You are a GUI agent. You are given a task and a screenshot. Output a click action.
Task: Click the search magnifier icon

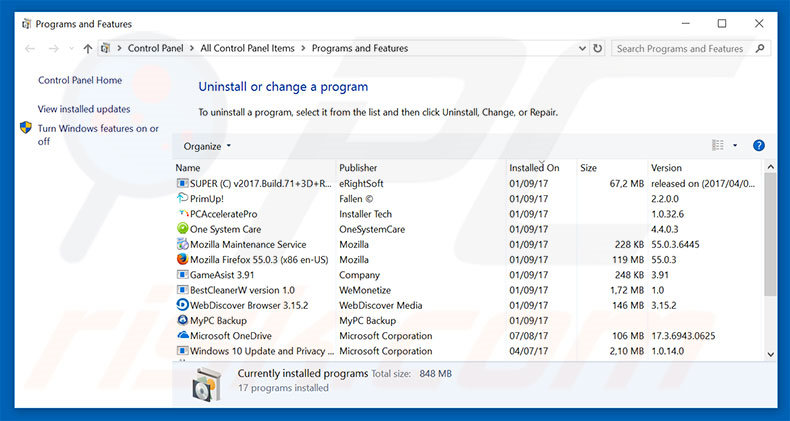pos(760,48)
